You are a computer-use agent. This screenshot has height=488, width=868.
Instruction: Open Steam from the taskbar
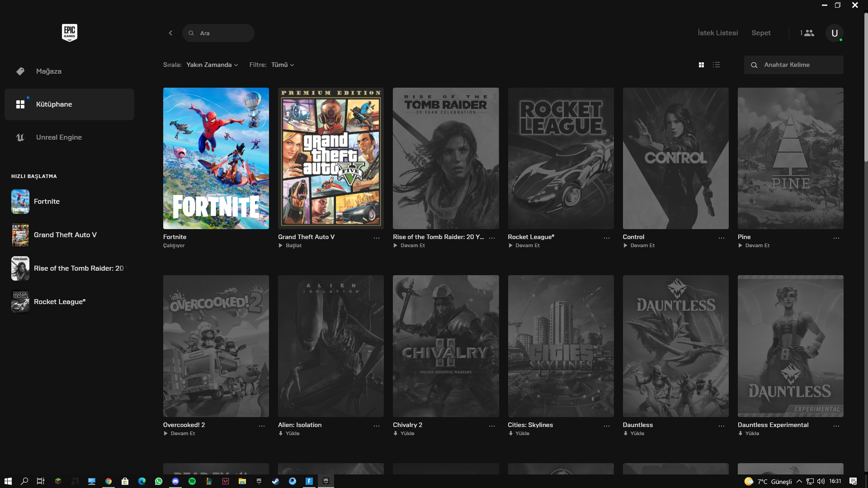point(275,481)
